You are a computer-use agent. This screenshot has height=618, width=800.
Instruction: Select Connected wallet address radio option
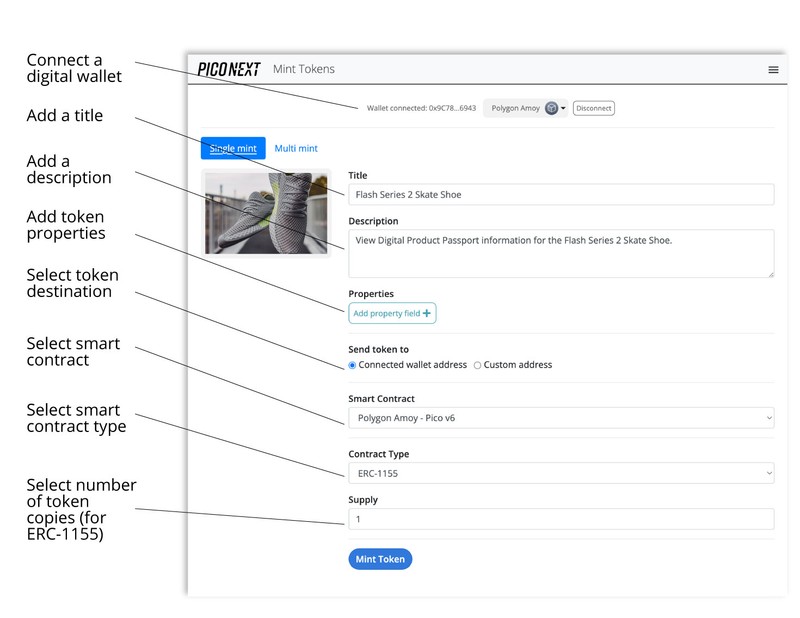click(352, 365)
